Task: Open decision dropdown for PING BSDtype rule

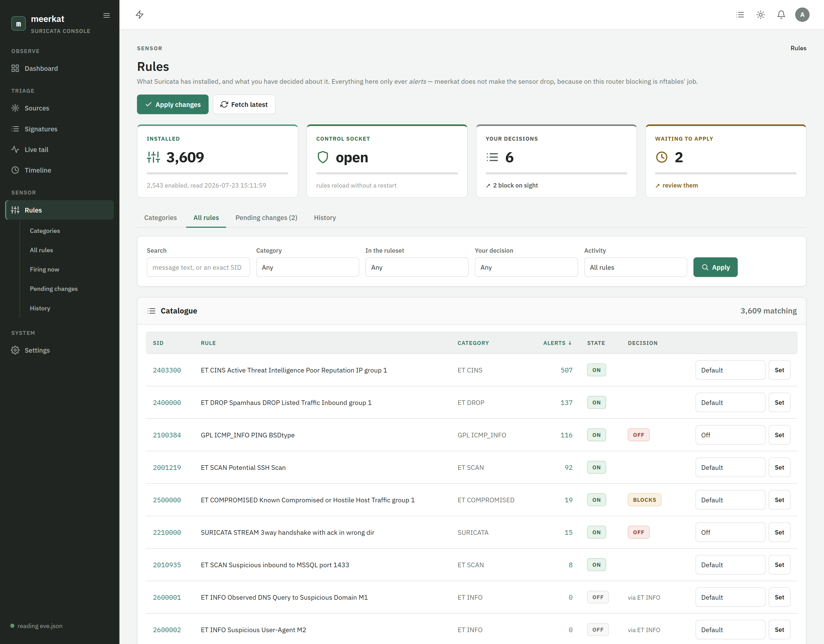Action: [730, 435]
